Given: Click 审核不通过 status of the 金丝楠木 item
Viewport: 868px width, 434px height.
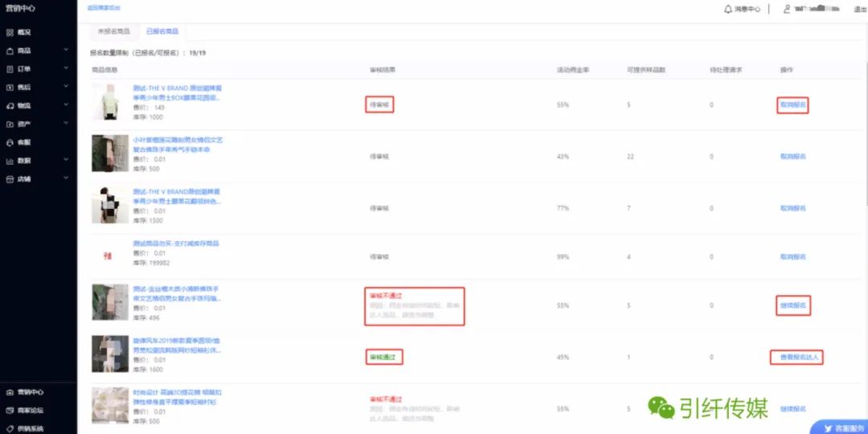Looking at the screenshot, I should pyautogui.click(x=386, y=296).
